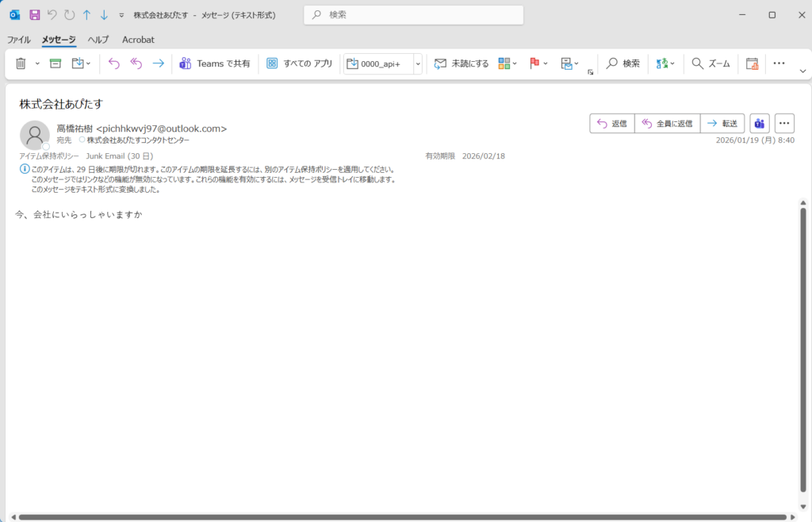Click the Delete trash can icon
Screen dimensions: 812x522
pos(21,63)
